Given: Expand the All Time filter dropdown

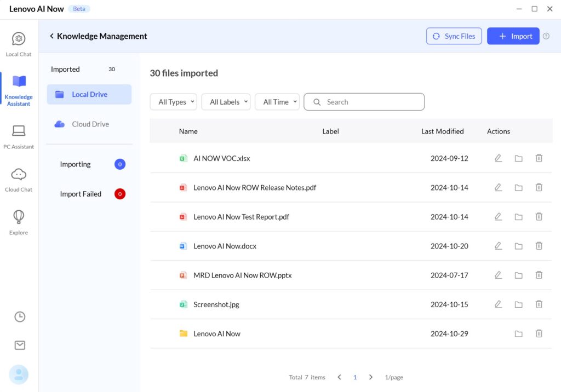Looking at the screenshot, I should click(x=277, y=102).
